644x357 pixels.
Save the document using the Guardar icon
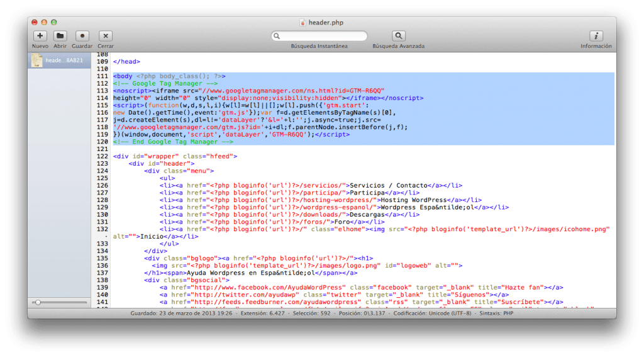coord(82,37)
